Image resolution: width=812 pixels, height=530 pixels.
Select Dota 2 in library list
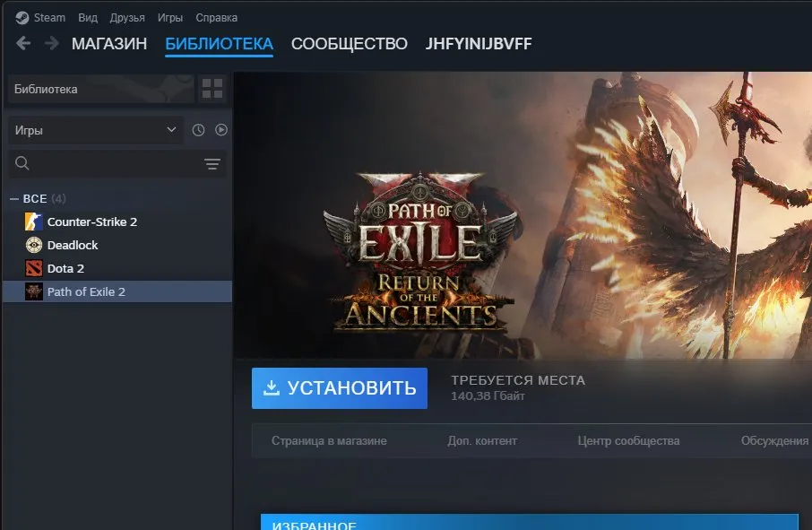(x=117, y=268)
